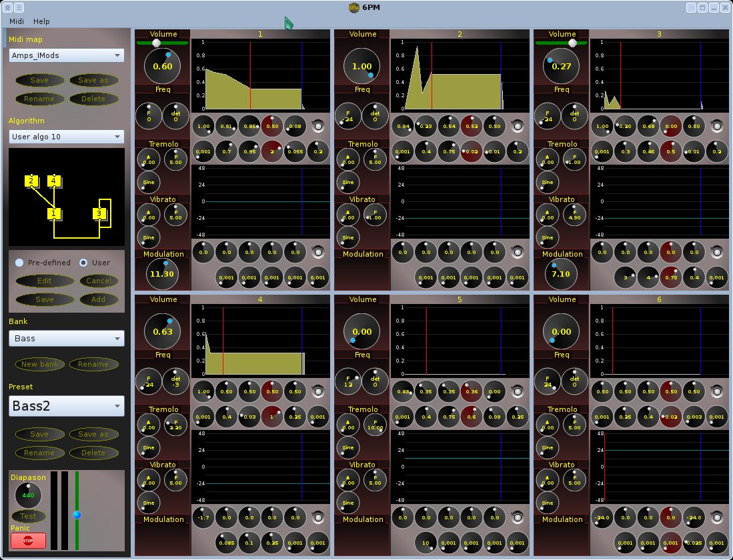The height and width of the screenshot is (560, 733).
Task: Select the User algorithm radio button
Action: pyautogui.click(x=83, y=263)
